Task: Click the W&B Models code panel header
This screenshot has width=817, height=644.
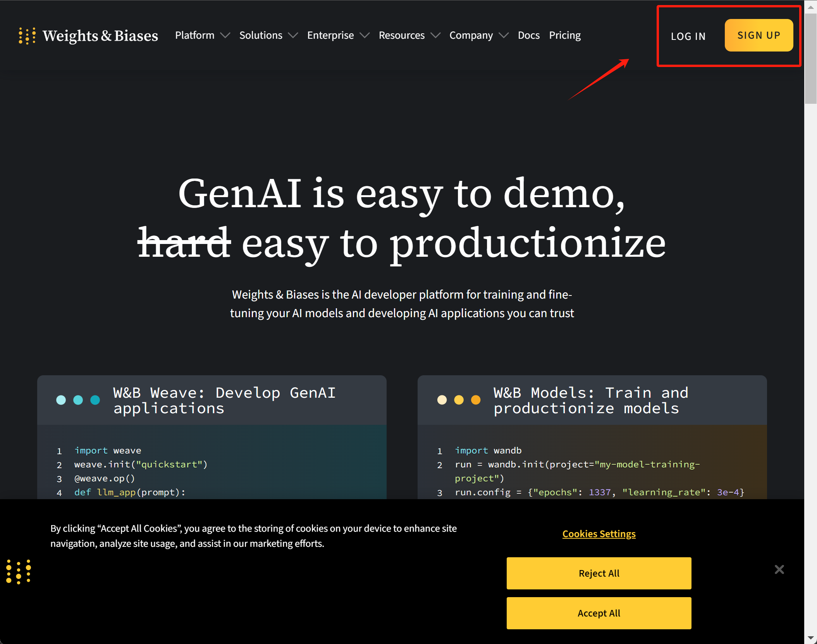Action: tap(592, 400)
